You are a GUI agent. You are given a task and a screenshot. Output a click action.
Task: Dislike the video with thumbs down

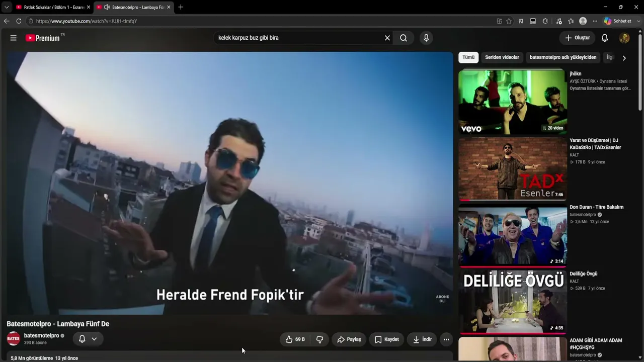click(319, 339)
